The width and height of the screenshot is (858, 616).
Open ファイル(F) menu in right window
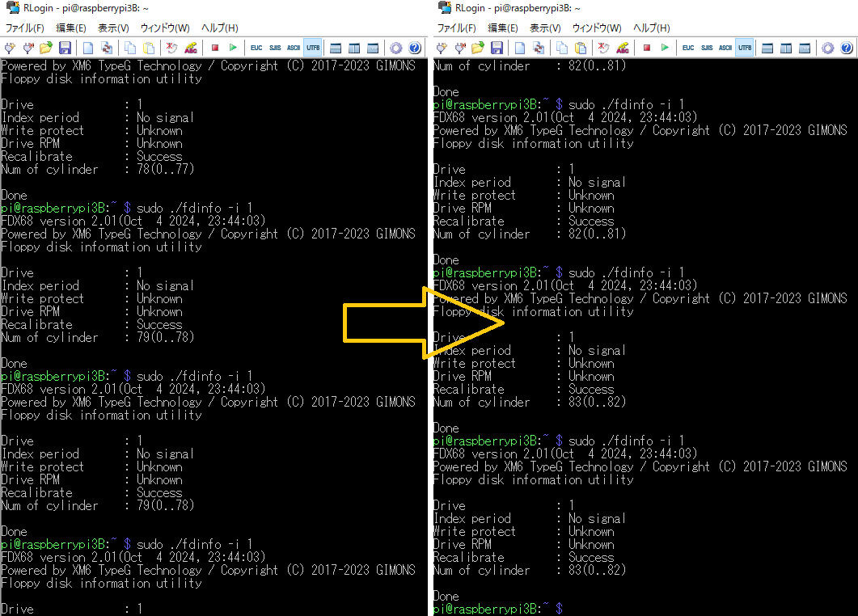(456, 28)
